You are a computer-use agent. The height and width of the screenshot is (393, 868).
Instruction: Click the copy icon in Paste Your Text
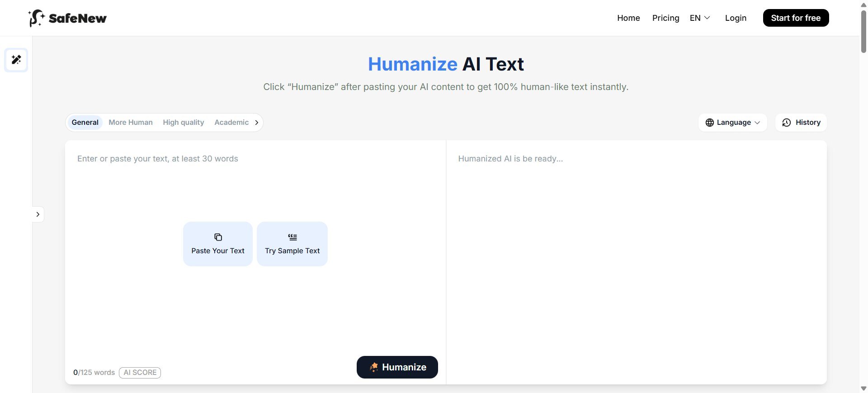pyautogui.click(x=218, y=237)
